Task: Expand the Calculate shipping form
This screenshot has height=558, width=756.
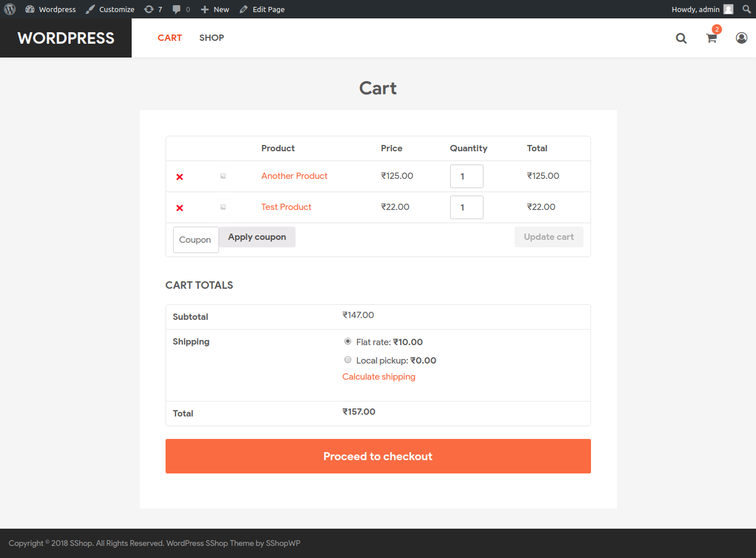Action: click(379, 377)
